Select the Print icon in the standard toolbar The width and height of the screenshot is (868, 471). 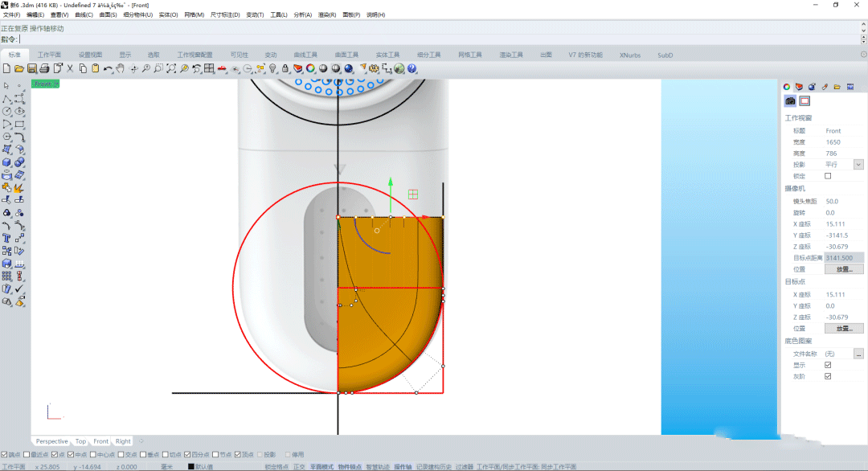click(x=44, y=69)
